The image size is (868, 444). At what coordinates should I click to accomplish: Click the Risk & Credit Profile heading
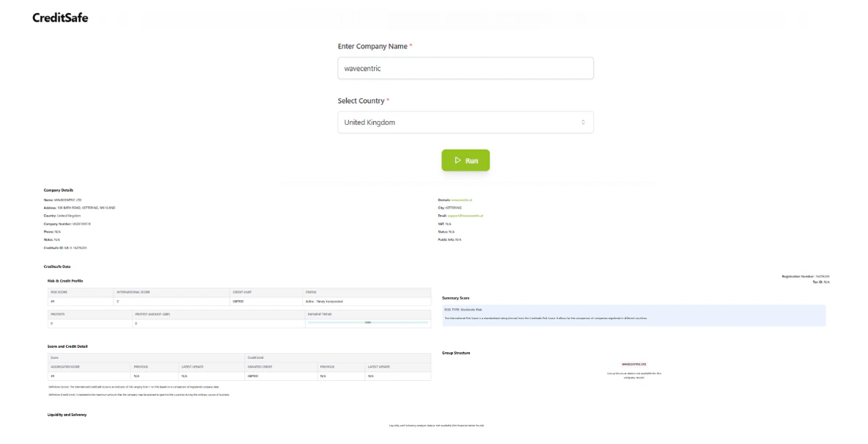[x=65, y=280]
